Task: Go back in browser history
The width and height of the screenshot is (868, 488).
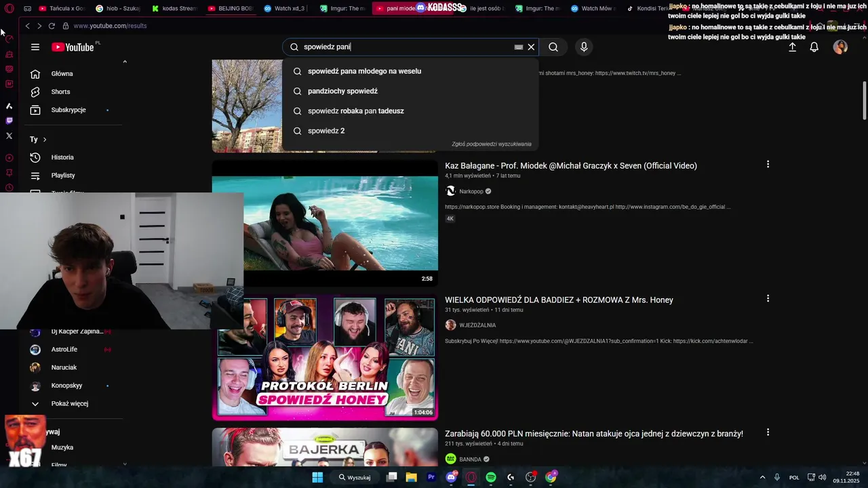Action: [x=28, y=26]
